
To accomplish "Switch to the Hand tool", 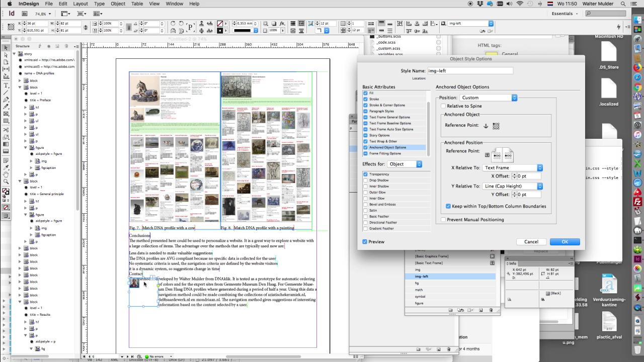I will [x=6, y=174].
